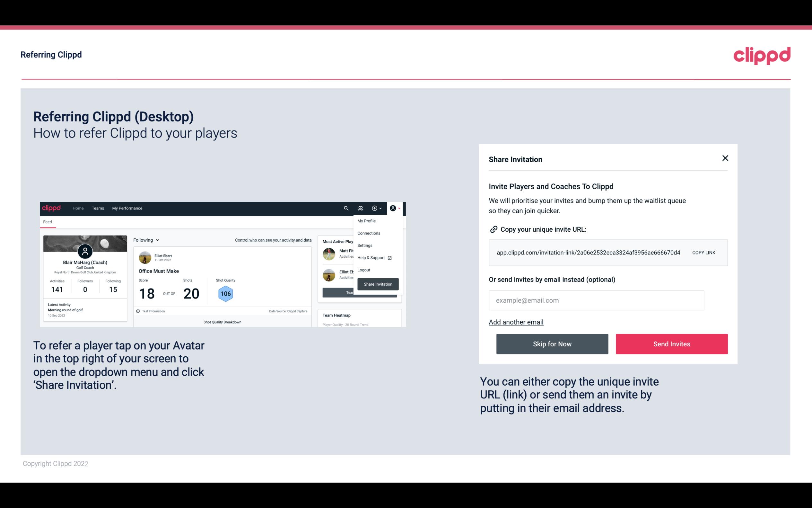Click the Add another email link
The image size is (812, 508).
(516, 321)
